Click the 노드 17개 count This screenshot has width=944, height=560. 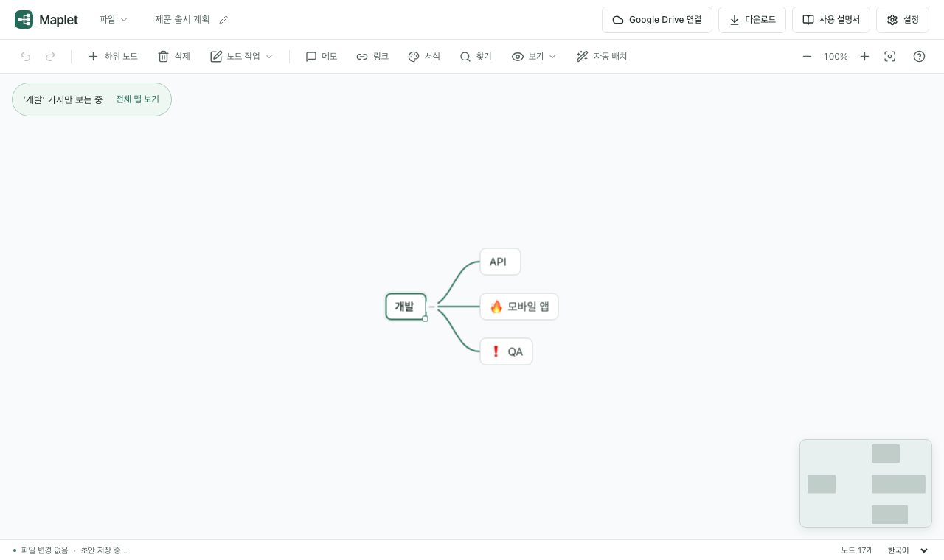857,550
